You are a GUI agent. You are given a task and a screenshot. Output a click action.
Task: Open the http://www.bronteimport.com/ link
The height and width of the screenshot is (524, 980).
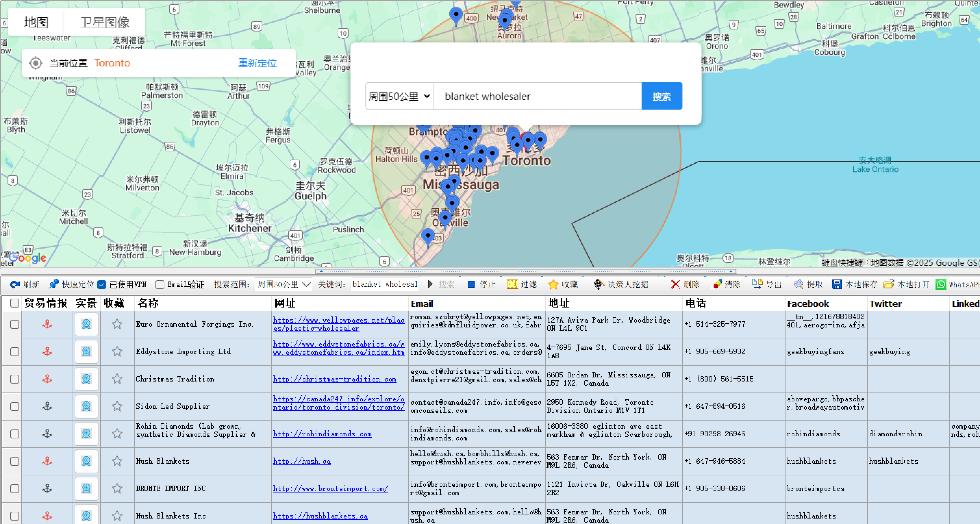pyautogui.click(x=330, y=489)
